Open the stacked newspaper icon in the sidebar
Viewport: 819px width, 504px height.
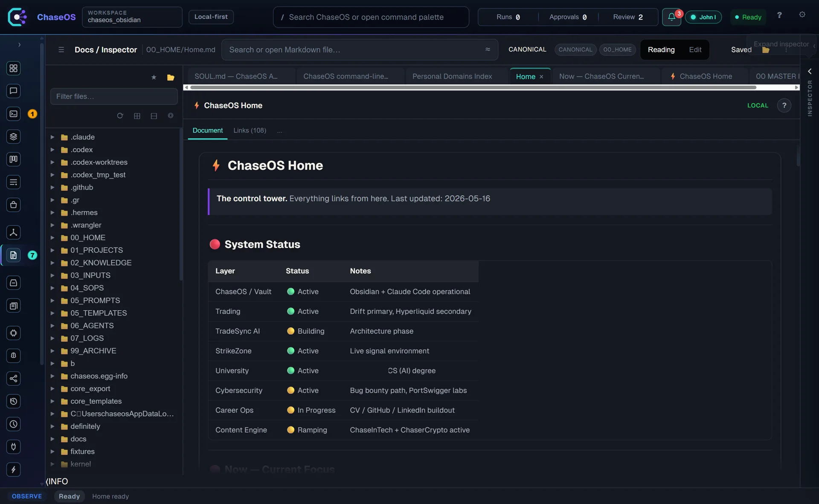click(x=13, y=306)
